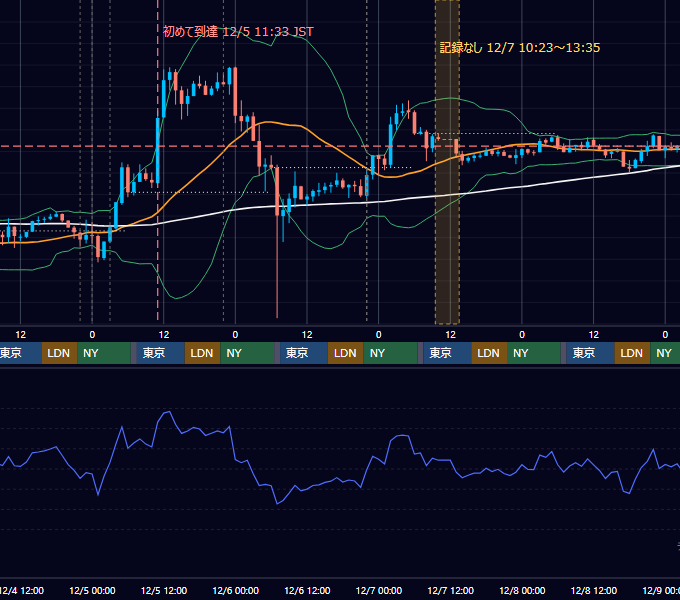680x600 pixels.
Task: Click the 12/6 12:00 label on bottom axis
Action: pyautogui.click(x=307, y=590)
